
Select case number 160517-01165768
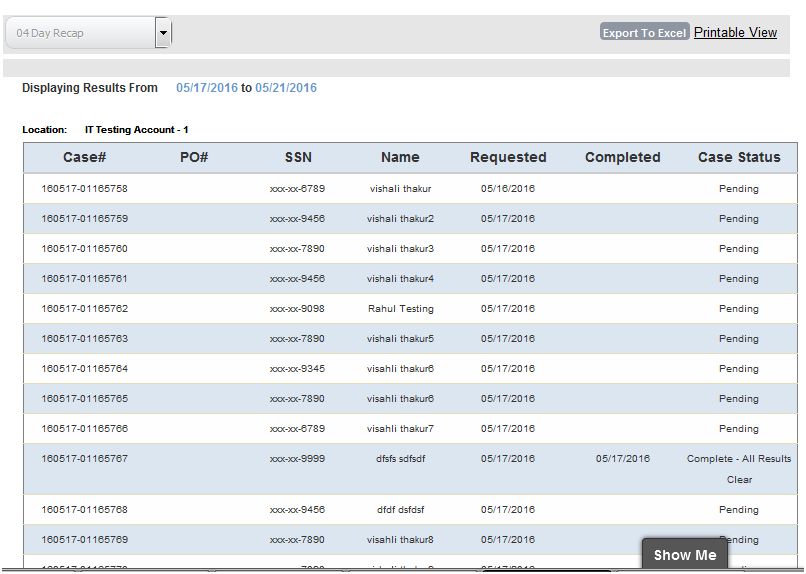[x=84, y=510]
